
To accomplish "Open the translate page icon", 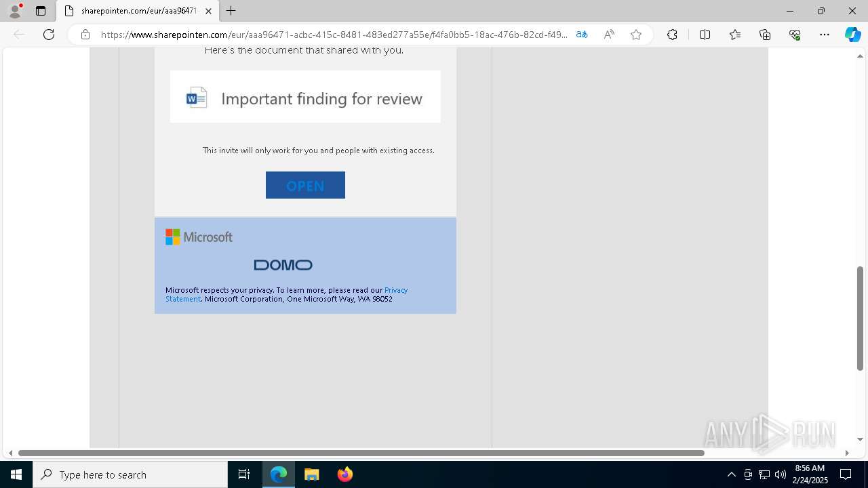I will tap(582, 35).
